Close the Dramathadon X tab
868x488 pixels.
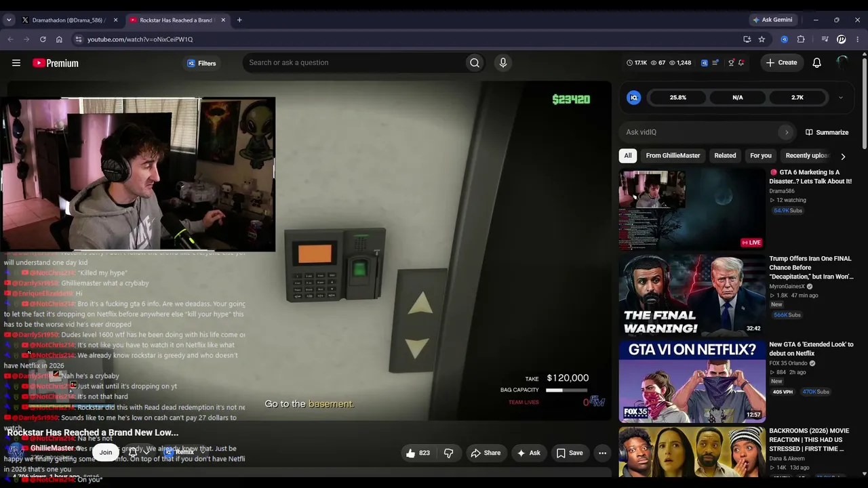pos(115,20)
